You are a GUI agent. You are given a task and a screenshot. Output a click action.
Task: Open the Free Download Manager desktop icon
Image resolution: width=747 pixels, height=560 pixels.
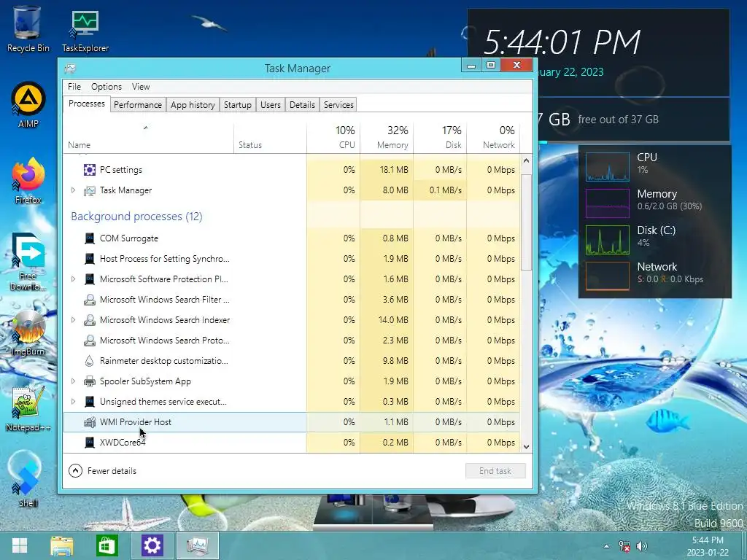[28, 262]
